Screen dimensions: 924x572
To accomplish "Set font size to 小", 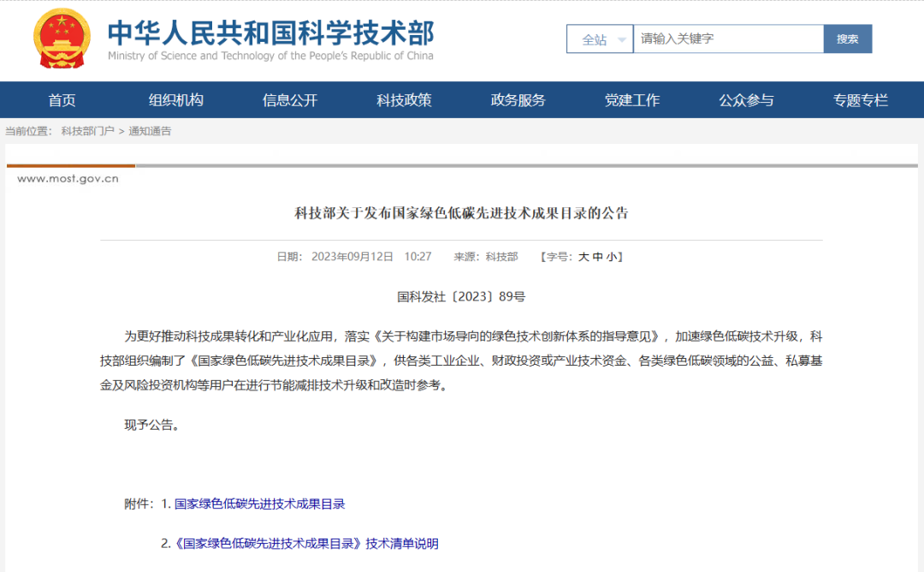I will click(612, 257).
